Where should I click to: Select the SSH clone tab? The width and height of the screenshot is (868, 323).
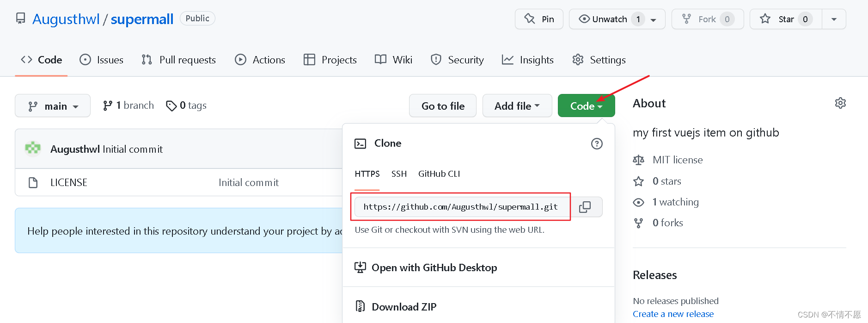click(399, 174)
